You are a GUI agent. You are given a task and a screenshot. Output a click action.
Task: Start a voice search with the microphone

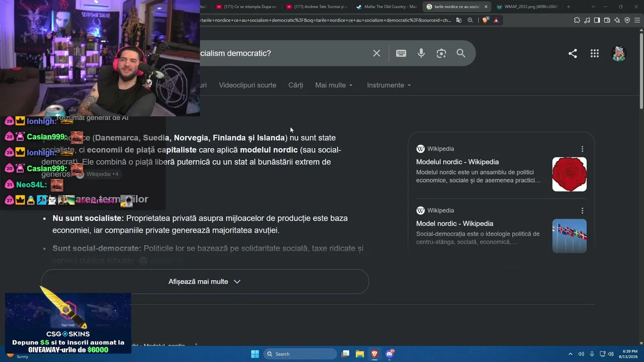point(421,53)
